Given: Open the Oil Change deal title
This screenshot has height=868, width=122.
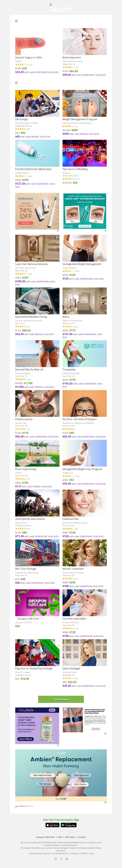Looking at the screenshot, I should tap(21, 119).
